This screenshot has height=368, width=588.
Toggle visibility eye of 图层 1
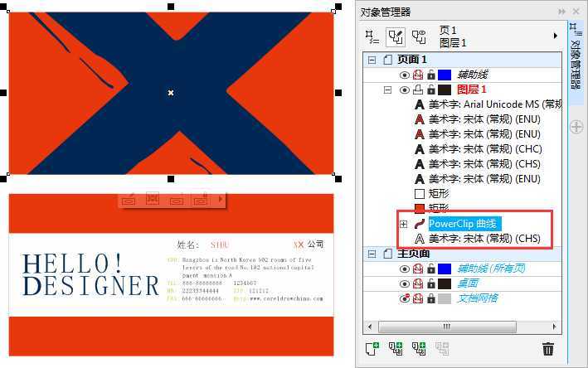[x=404, y=90]
